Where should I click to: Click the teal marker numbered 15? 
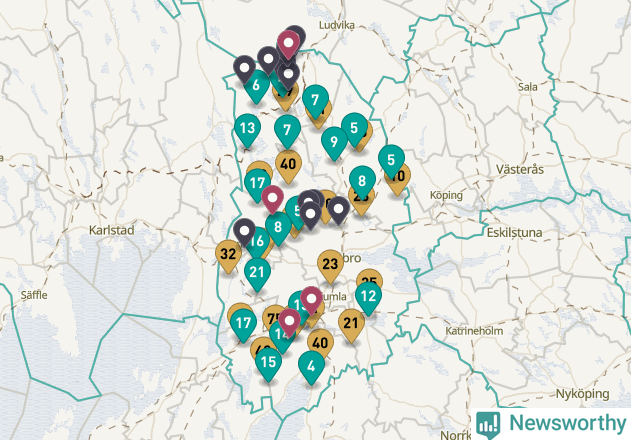point(268,362)
